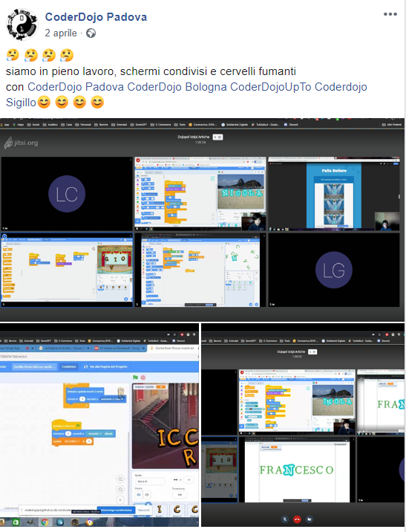Open the CoderDojo Padova page title link
406x532 pixels.
tap(96, 17)
